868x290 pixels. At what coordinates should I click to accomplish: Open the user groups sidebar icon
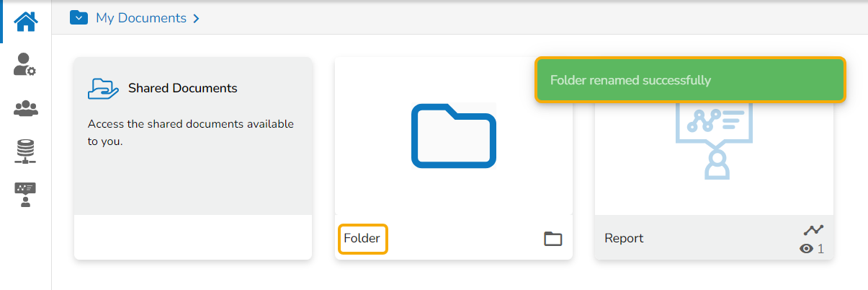tap(25, 109)
